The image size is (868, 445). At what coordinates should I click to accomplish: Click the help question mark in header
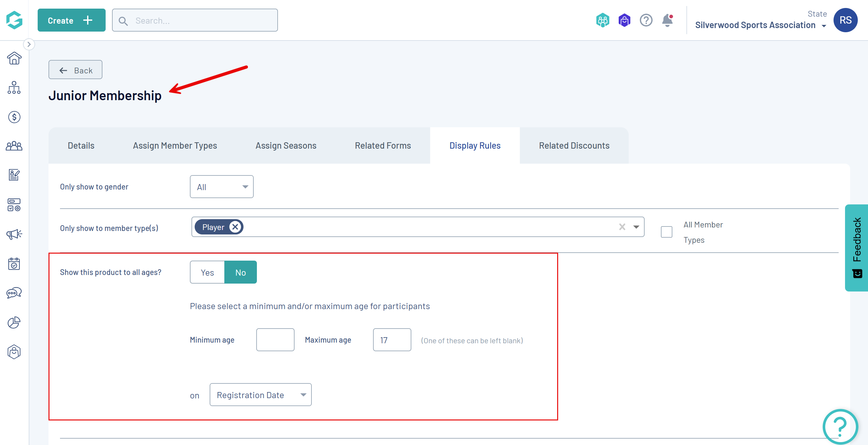pyautogui.click(x=646, y=20)
